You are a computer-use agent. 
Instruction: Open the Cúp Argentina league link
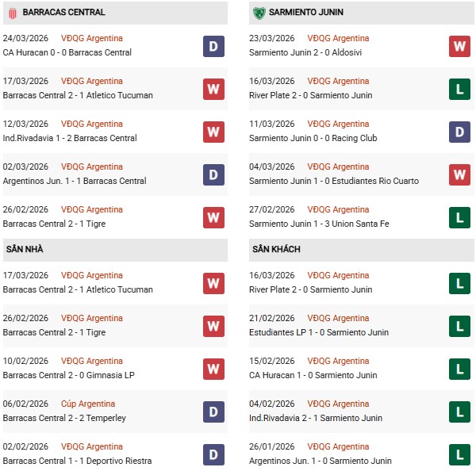pos(88,404)
